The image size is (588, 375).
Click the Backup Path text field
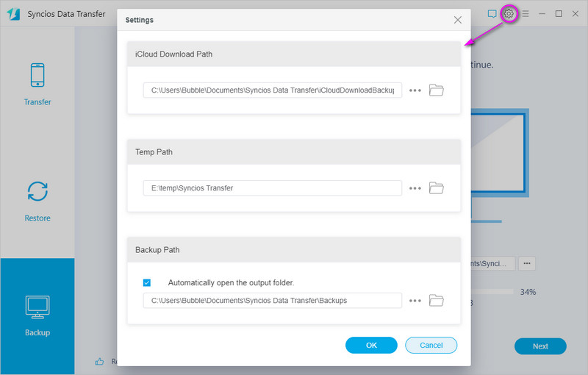coord(272,301)
